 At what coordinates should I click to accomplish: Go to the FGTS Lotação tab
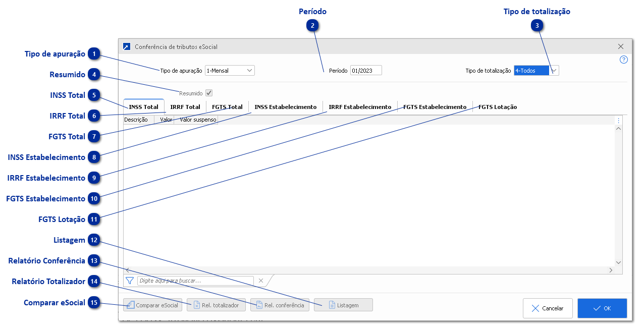(x=498, y=107)
